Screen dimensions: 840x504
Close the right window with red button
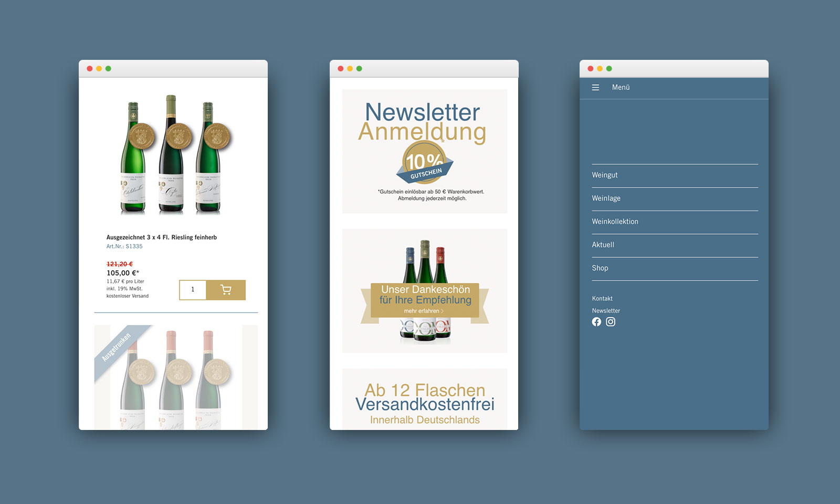point(591,69)
